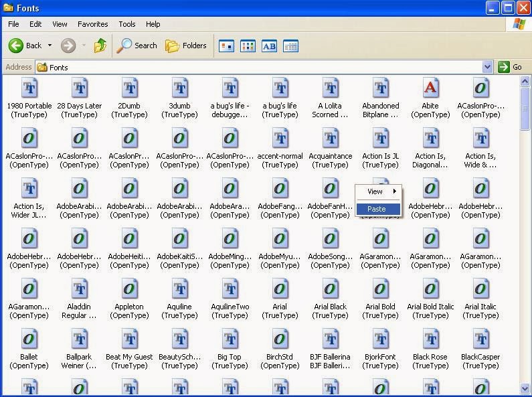Select the AdobeKaitiS OpenType font
Viewport: 532px width, 397px height.
pos(179,249)
